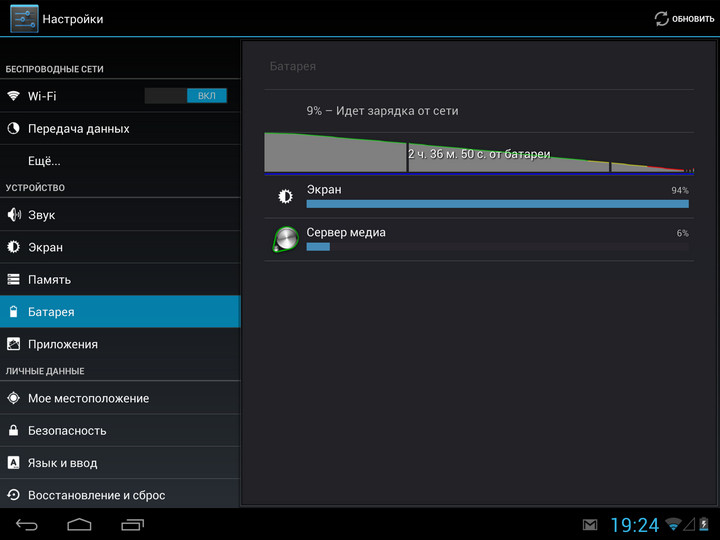Click the Батарея panel heading
The image size is (720, 540).
[292, 66]
